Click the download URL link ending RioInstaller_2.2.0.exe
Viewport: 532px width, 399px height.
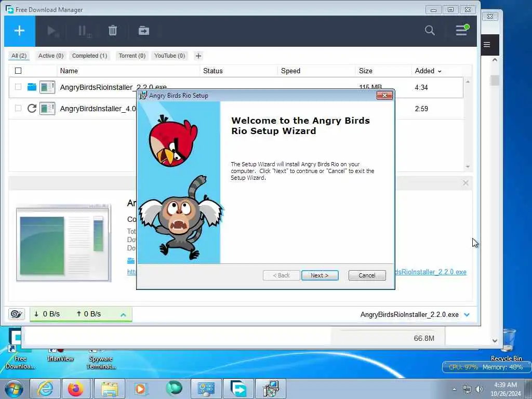[x=431, y=272]
